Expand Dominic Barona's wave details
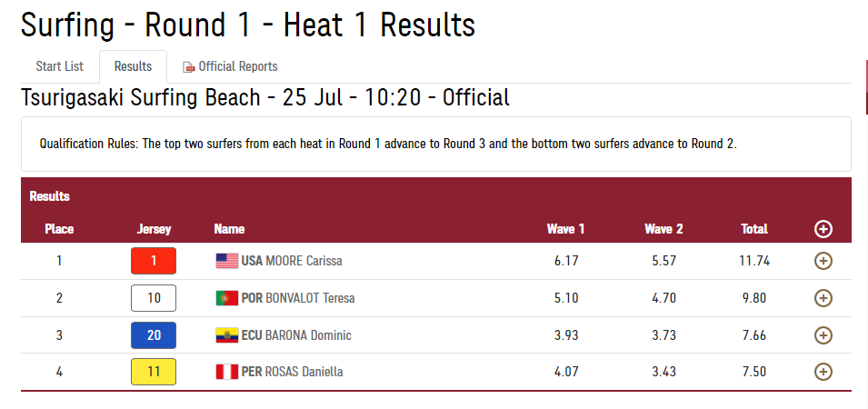Screen dimensions: 868x409 click(823, 335)
